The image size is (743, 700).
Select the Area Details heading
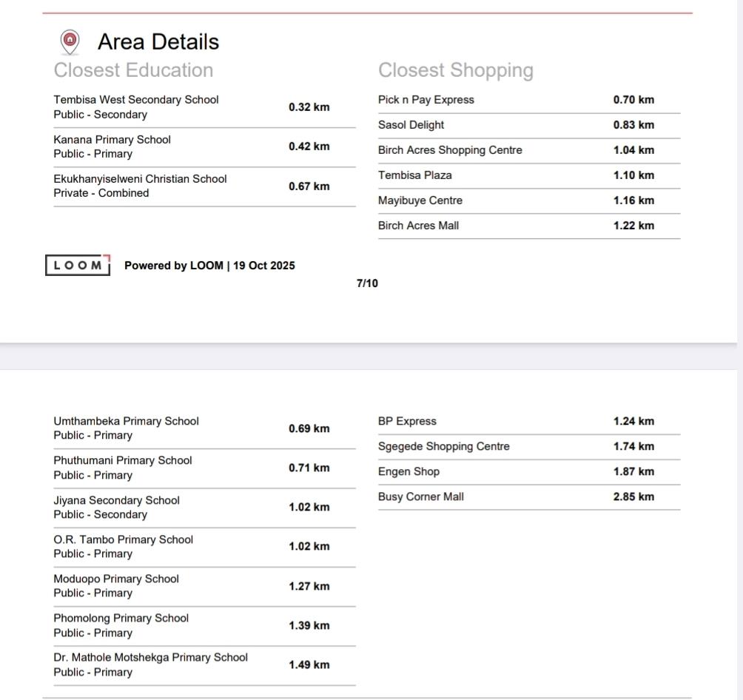pos(158,42)
